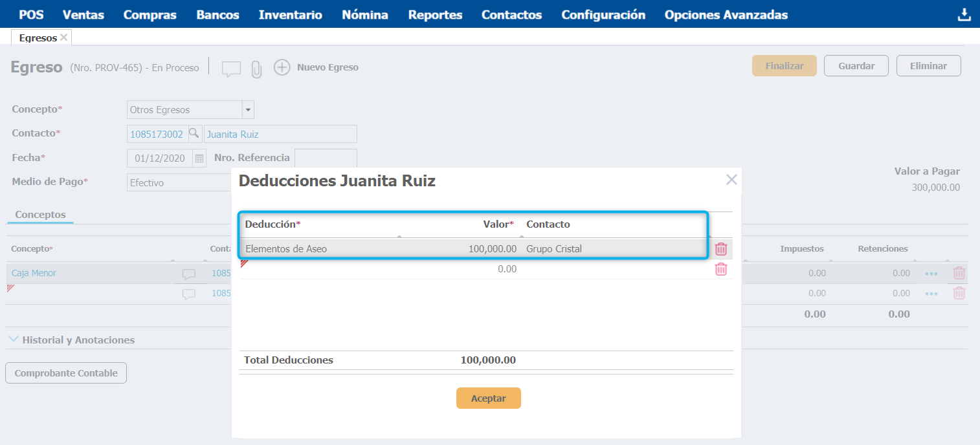980x445 pixels.
Task: Open the calendar picker next to Fecha
Action: pos(199,158)
